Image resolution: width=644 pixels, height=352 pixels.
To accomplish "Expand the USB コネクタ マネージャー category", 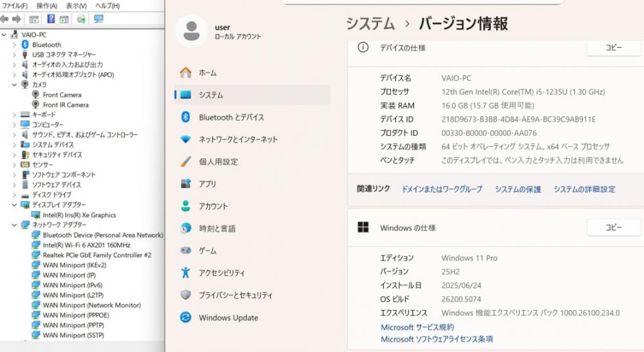I will (x=14, y=55).
